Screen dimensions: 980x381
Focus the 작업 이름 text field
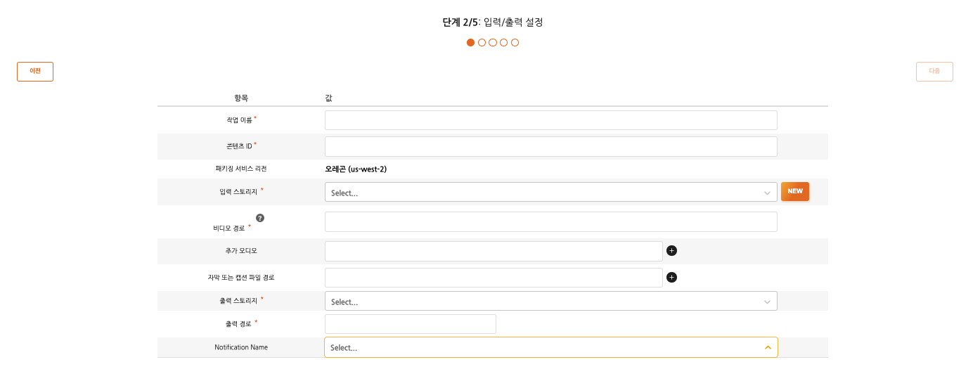pos(550,120)
